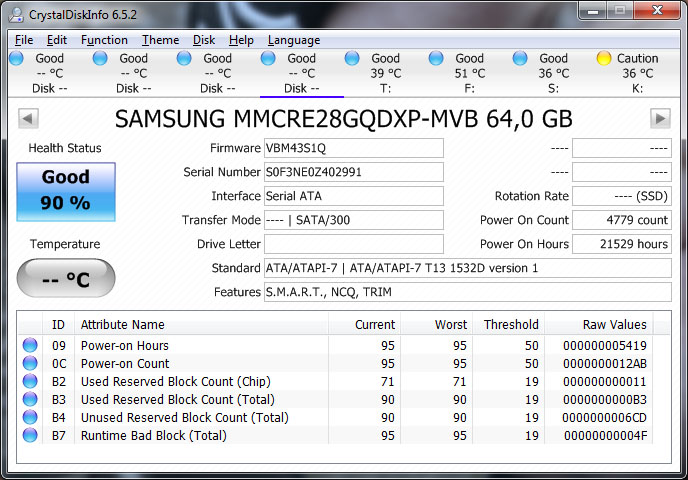Click the blue orb for T: drive
Screen dimensions: 688x480
(352, 58)
